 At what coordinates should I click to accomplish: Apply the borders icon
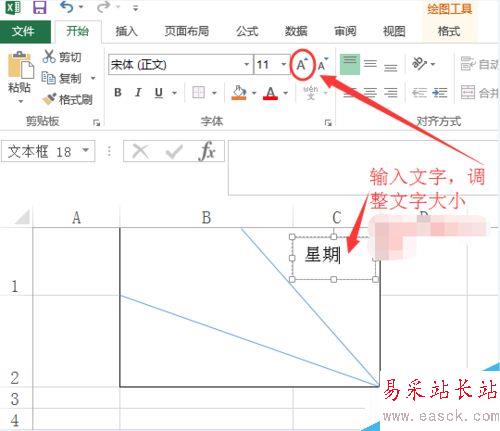point(199,92)
